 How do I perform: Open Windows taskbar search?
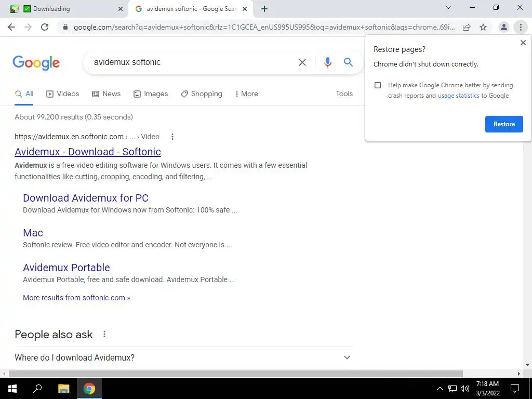tap(37, 389)
